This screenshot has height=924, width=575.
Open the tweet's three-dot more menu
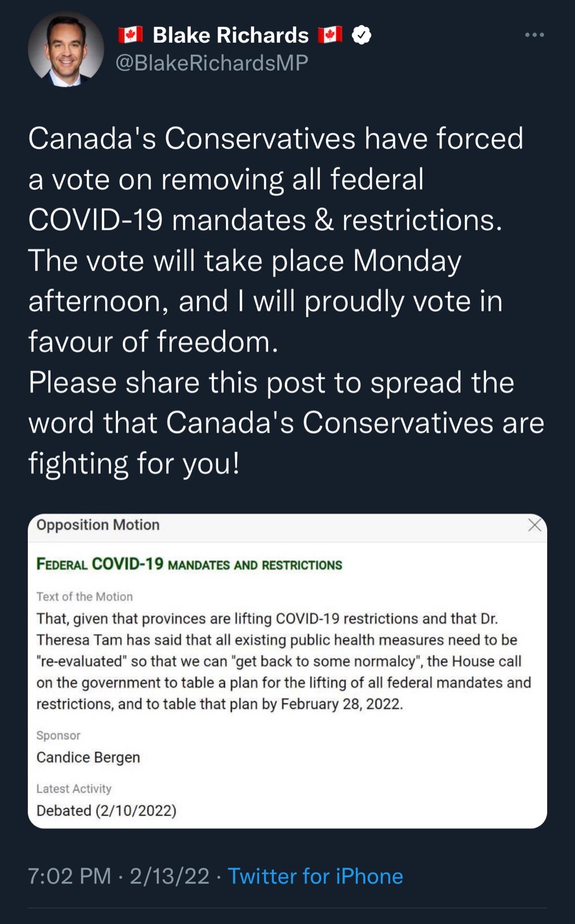click(534, 35)
